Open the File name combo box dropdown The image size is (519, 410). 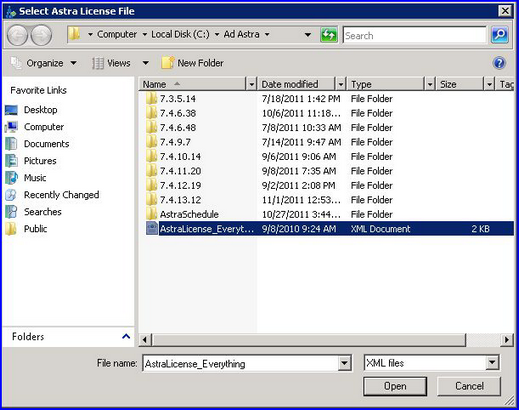345,363
